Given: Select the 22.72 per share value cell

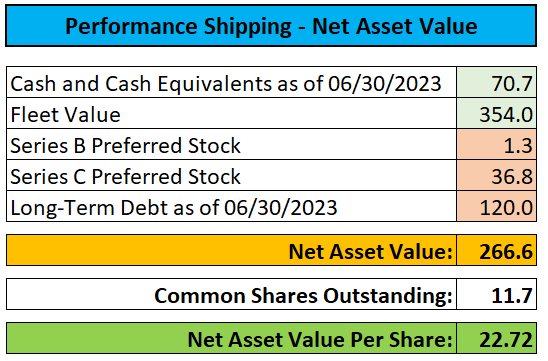Looking at the screenshot, I should [496, 338].
